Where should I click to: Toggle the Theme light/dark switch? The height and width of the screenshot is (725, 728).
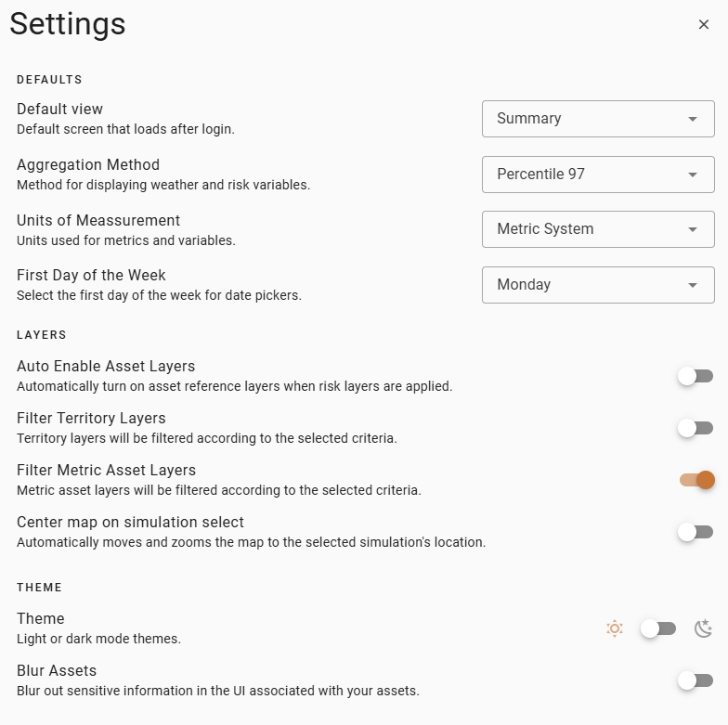point(658,628)
